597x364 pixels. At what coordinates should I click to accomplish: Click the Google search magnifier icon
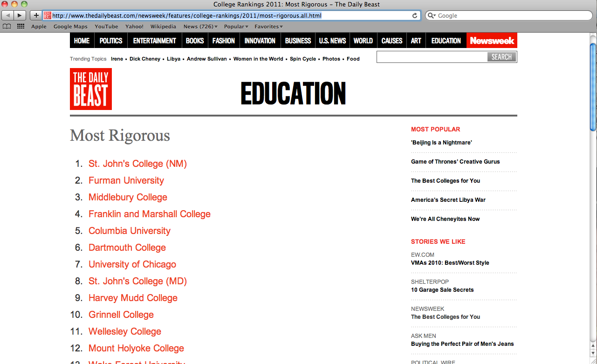pos(432,15)
